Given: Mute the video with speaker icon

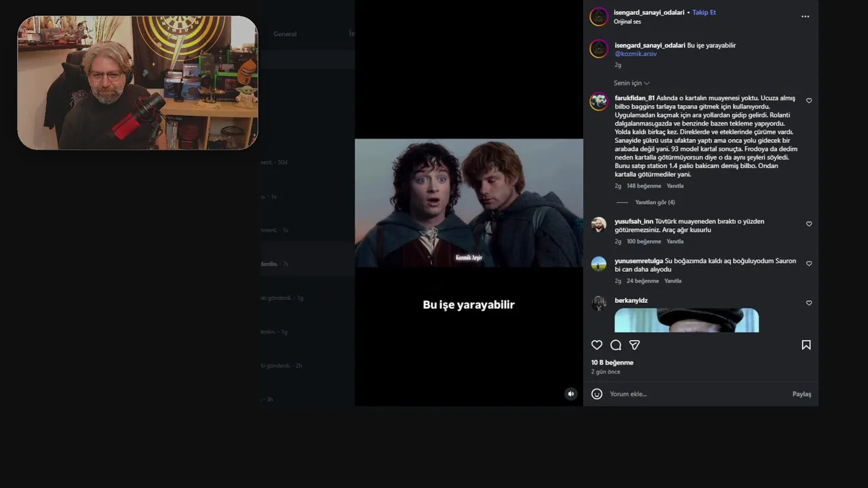Looking at the screenshot, I should (x=571, y=394).
